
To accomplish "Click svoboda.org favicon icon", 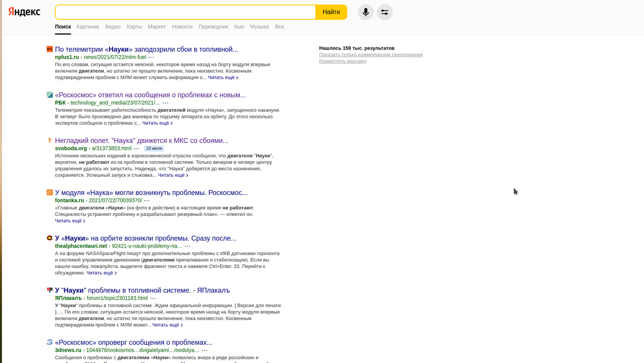I will (49, 141).
